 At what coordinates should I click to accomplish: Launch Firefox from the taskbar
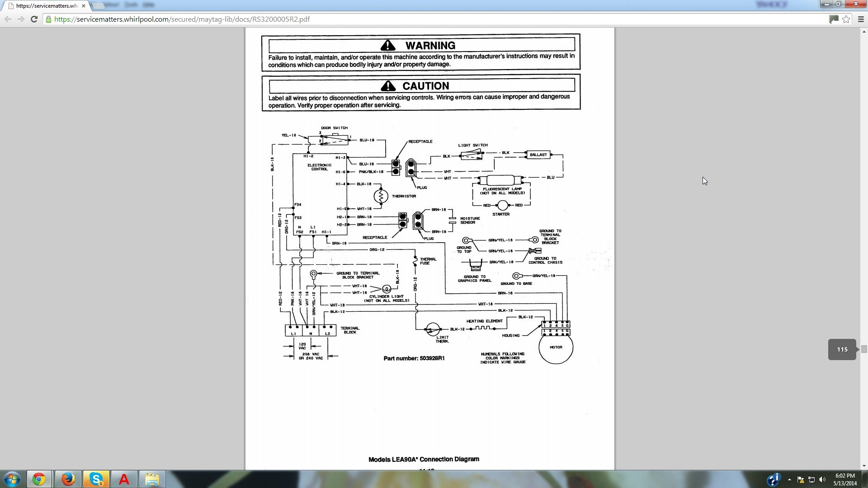click(x=68, y=479)
